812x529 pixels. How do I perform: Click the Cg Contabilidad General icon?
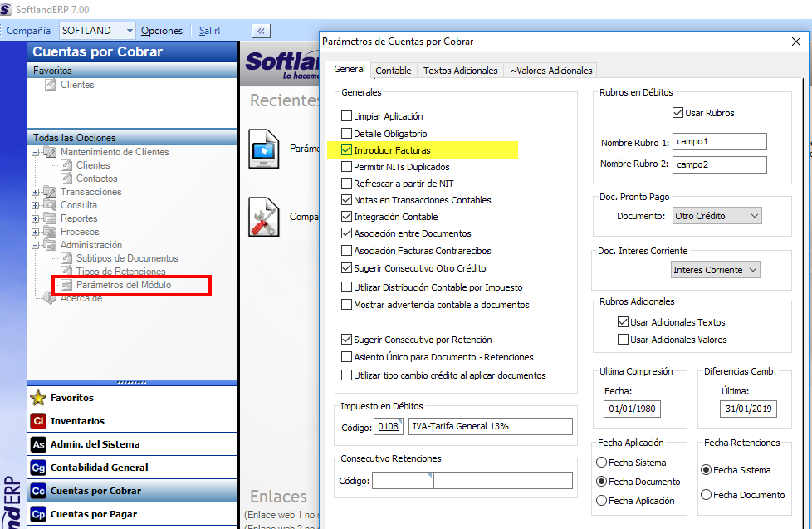(x=38, y=468)
